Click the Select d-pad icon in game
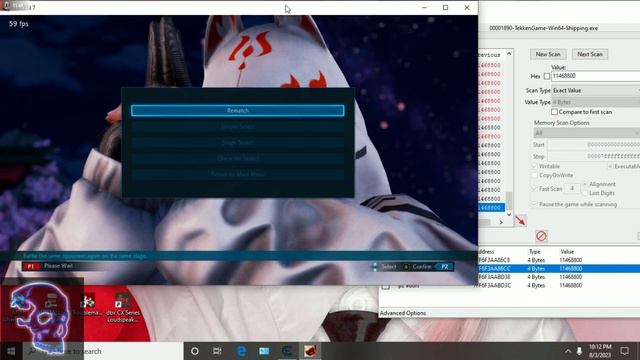This screenshot has height=360, width=640. pyautogui.click(x=375, y=267)
